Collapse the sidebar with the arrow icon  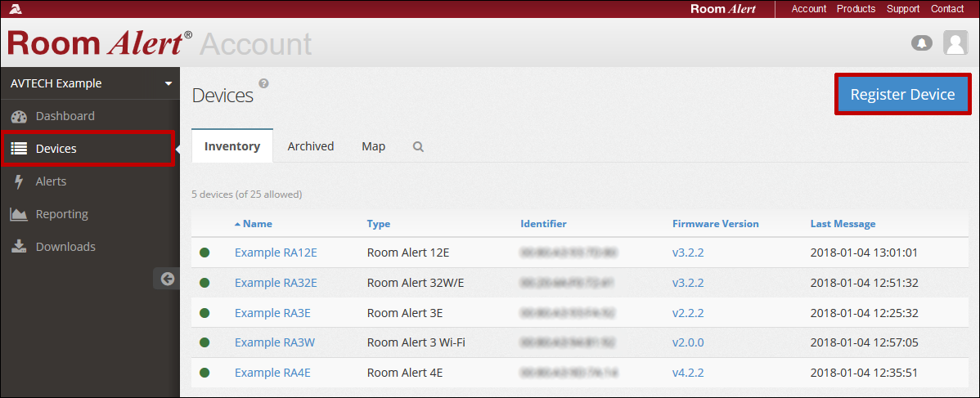pyautogui.click(x=167, y=279)
